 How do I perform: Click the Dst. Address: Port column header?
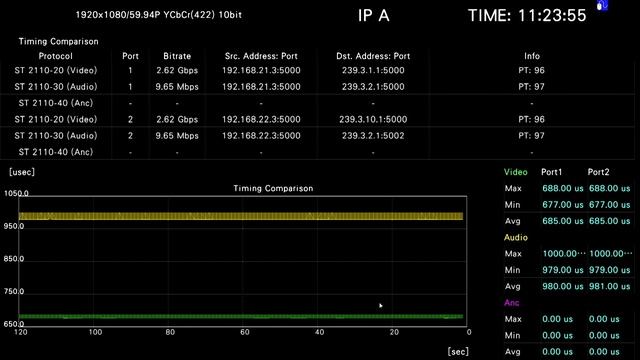tap(373, 56)
